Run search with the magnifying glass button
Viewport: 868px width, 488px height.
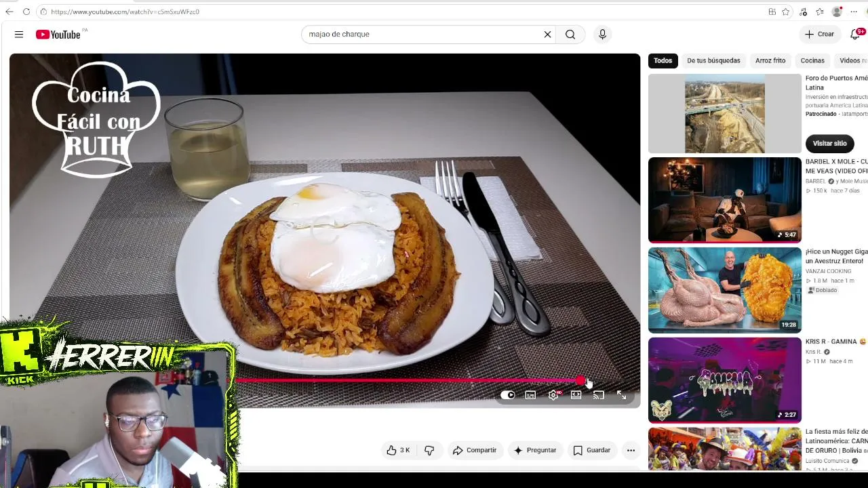570,34
